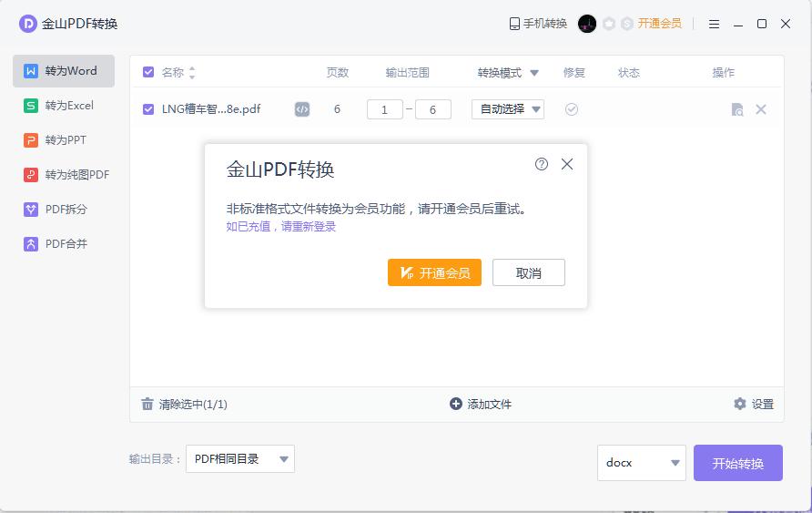Switch to PDF拆分 tab

click(64, 210)
